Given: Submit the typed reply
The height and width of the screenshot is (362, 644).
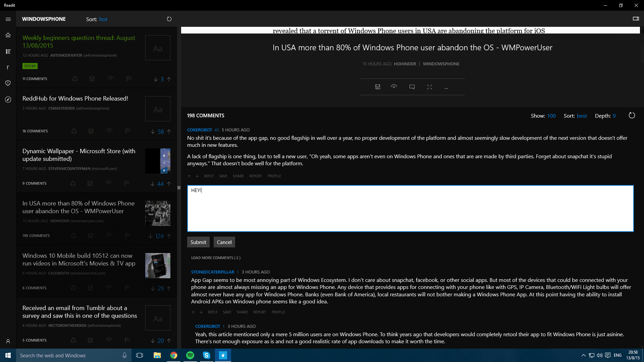Looking at the screenshot, I should coord(198,242).
